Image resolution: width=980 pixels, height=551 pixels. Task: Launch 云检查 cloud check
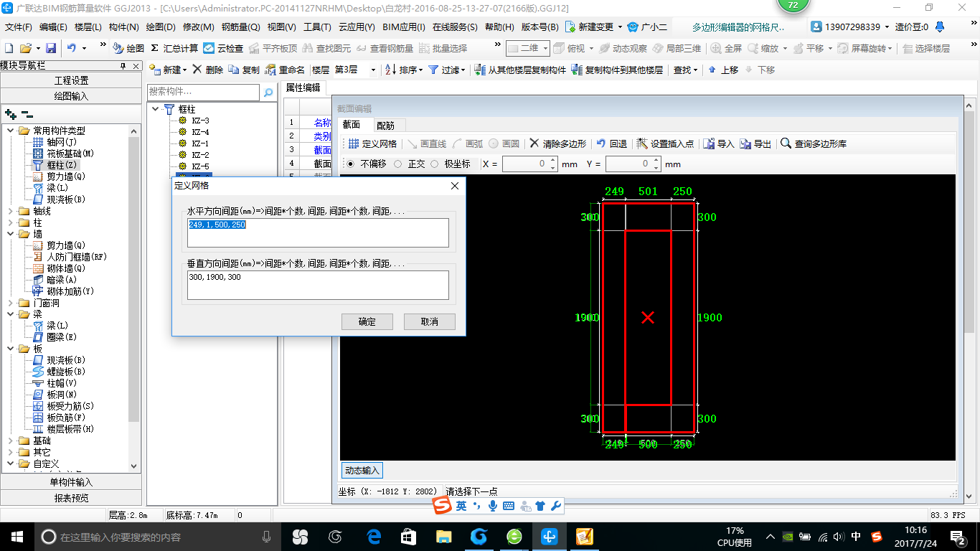(x=223, y=48)
